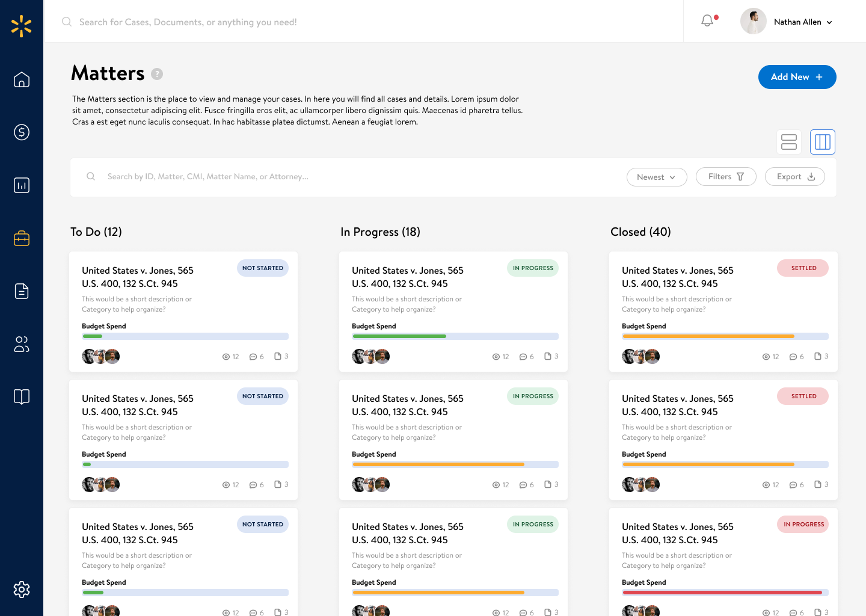The width and height of the screenshot is (866, 616).
Task: Open the Home icon in sidebar
Action: point(22,79)
